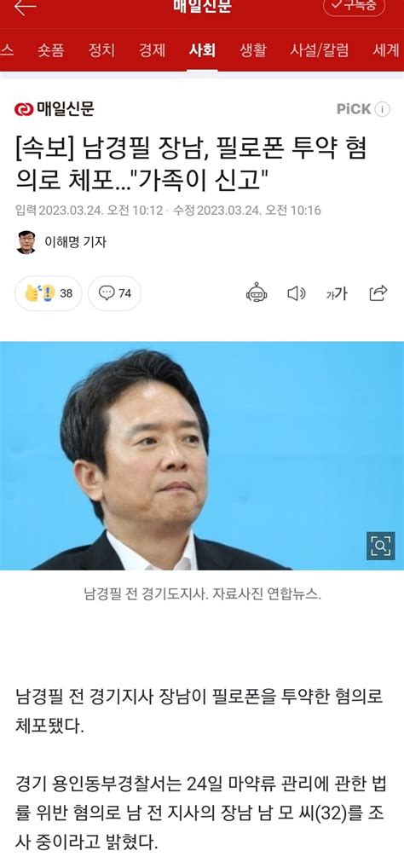Toggle the 구독중 subscription button
The height and width of the screenshot is (868, 404).
[355, 7]
